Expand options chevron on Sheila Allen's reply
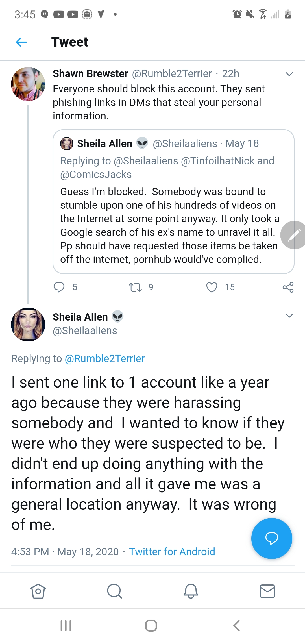Viewport: 305px width, 644px height. 289,316
